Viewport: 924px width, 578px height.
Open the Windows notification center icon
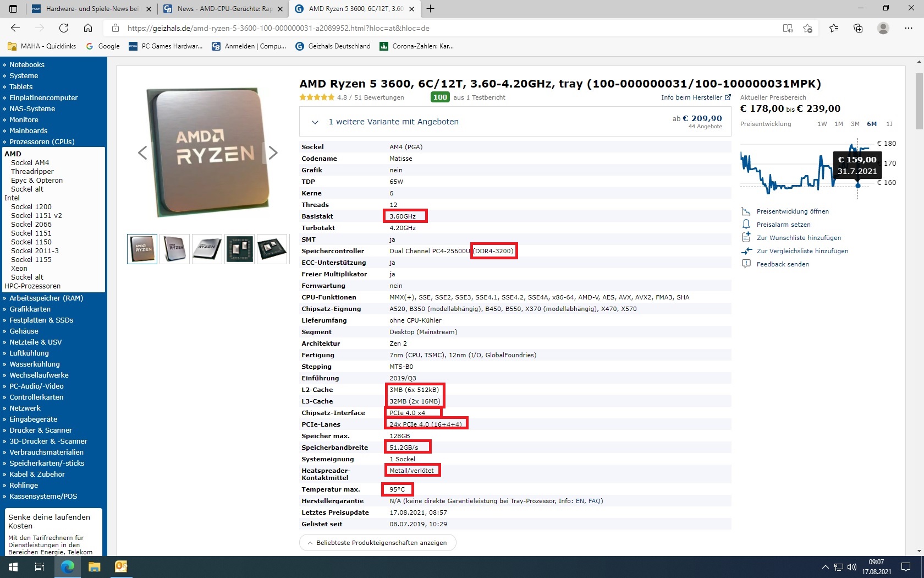pyautogui.click(x=906, y=567)
